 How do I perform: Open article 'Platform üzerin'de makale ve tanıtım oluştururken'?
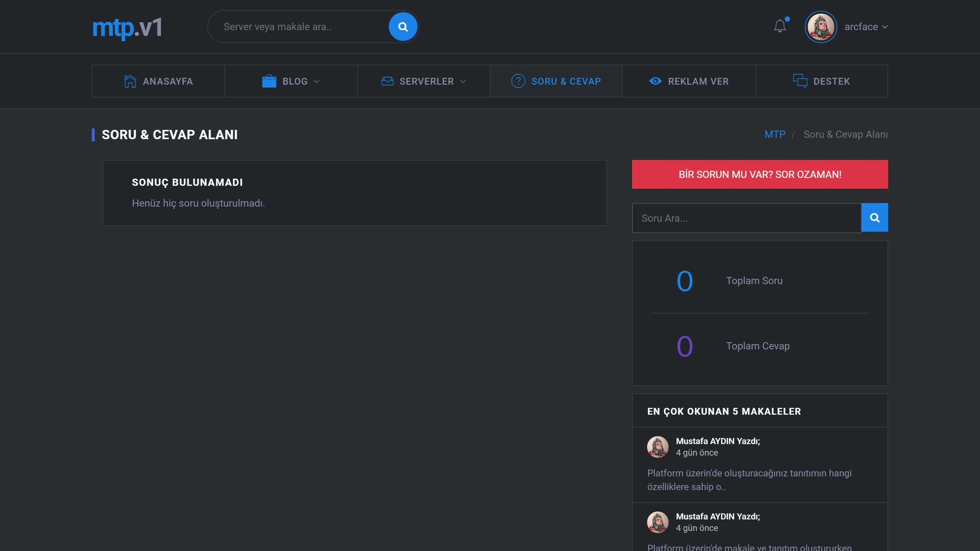point(749,547)
